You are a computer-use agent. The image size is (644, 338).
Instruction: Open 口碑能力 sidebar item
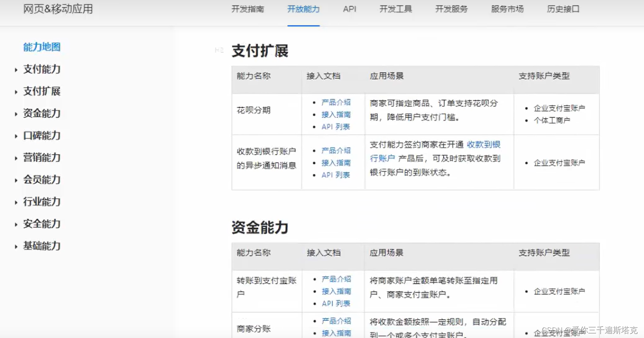[x=42, y=135]
